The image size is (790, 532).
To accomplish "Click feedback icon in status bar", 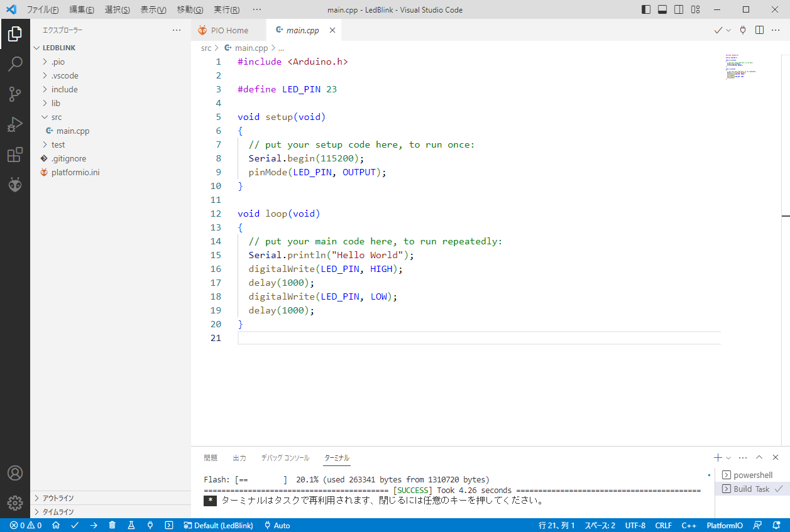I will 757,525.
